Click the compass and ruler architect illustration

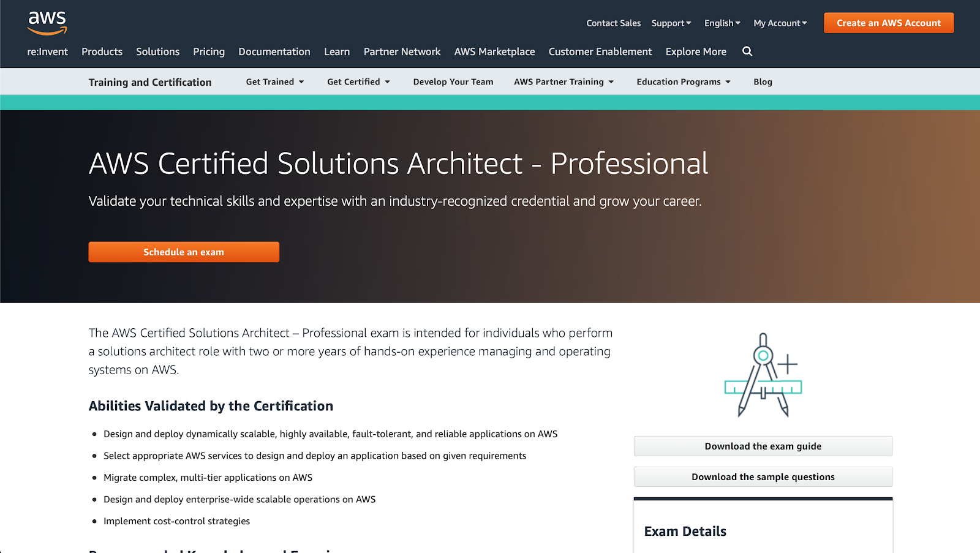tap(763, 375)
